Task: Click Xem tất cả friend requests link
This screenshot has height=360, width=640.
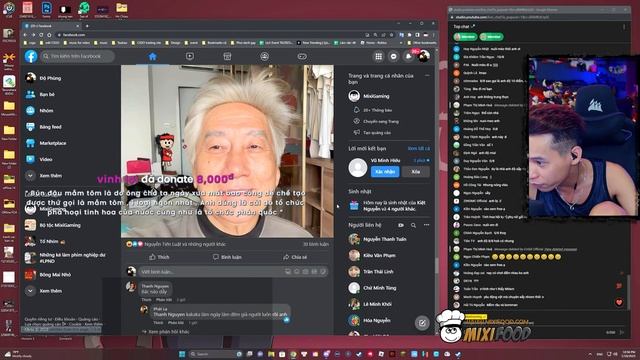Action: [419, 149]
